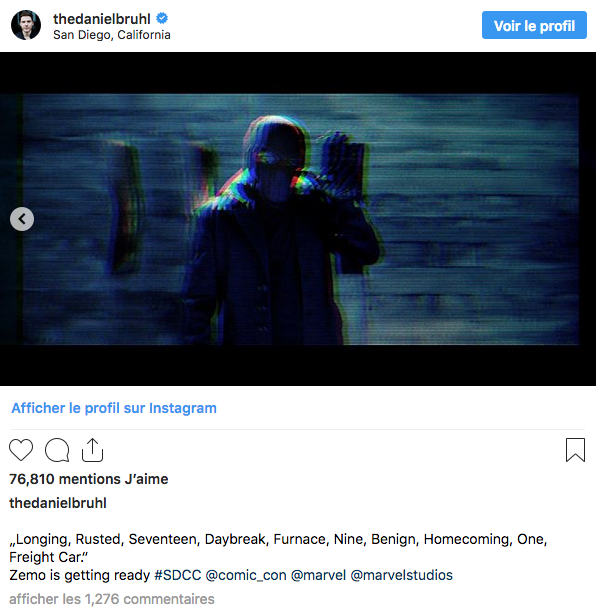Image resolution: width=596 pixels, height=616 pixels.
Task: Open the @marvelstudios mention
Action: (401, 575)
